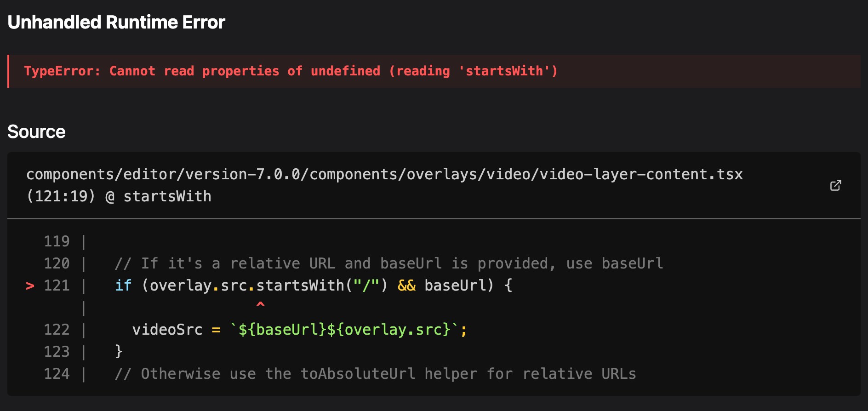Image resolution: width=868 pixels, height=411 pixels.
Task: Click line number 119
Action: pyautogui.click(x=57, y=241)
